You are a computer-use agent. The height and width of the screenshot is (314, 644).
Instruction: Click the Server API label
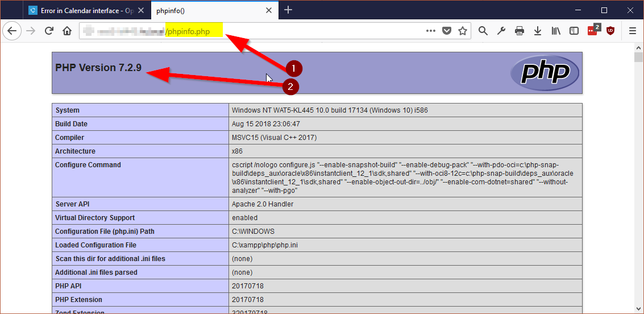coord(73,204)
